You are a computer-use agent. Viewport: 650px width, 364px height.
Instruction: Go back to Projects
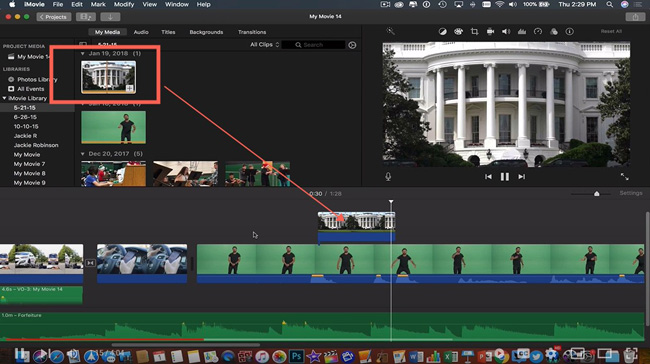53,17
